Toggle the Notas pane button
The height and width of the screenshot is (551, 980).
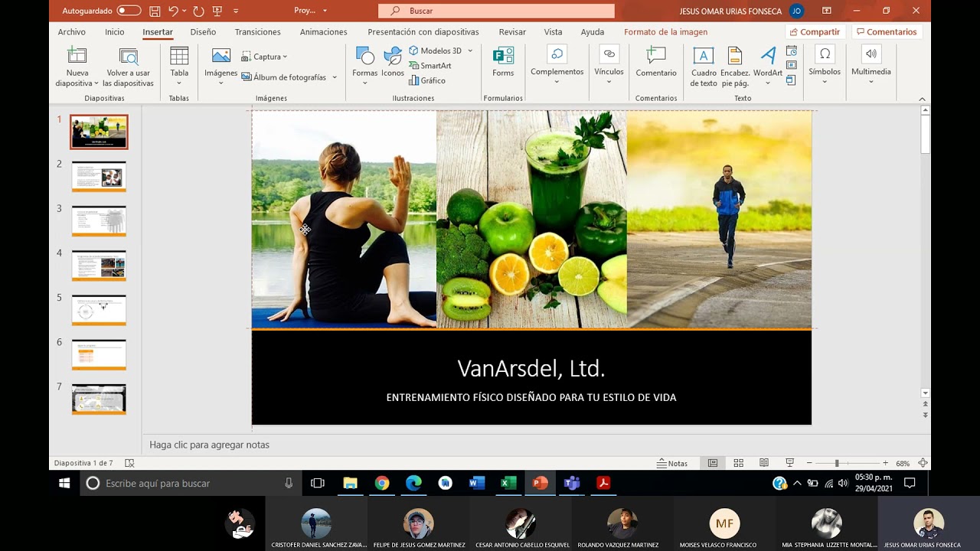[x=672, y=463]
